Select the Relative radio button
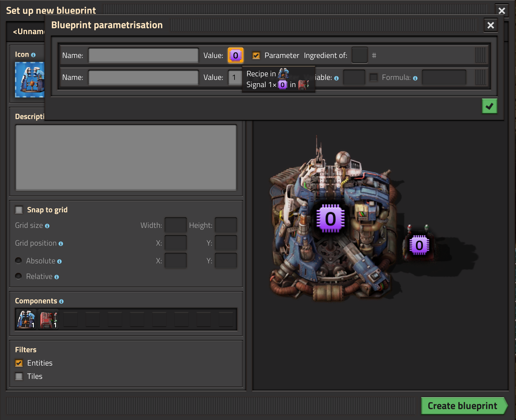 18,276
